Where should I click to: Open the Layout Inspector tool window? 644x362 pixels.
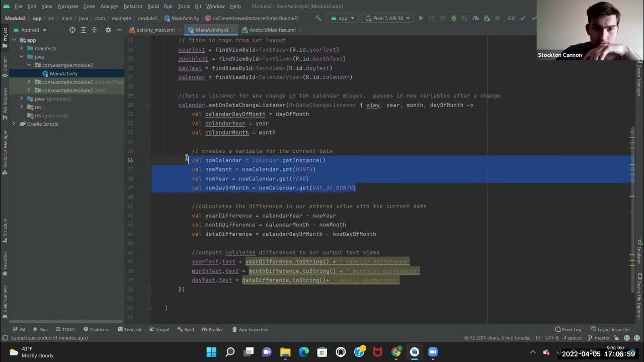point(610,329)
